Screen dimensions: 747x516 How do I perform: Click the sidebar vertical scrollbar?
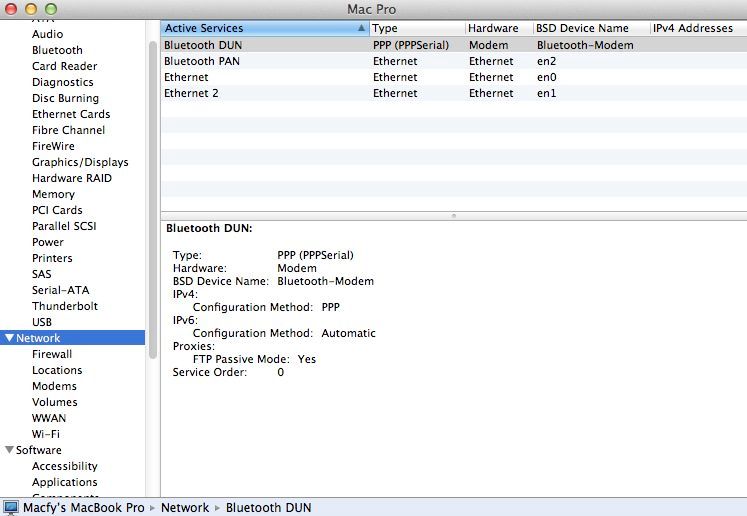pos(152,200)
